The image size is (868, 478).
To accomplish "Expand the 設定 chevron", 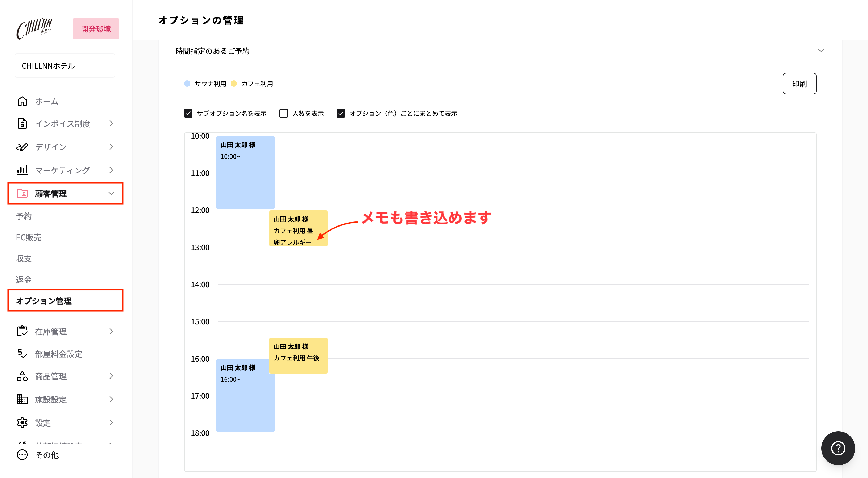I will 111,423.
